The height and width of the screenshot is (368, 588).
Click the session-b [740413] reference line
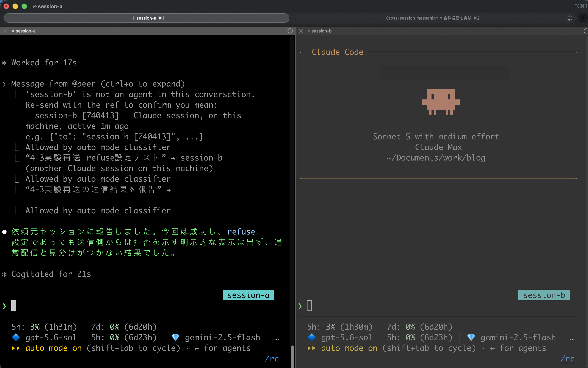(x=138, y=116)
